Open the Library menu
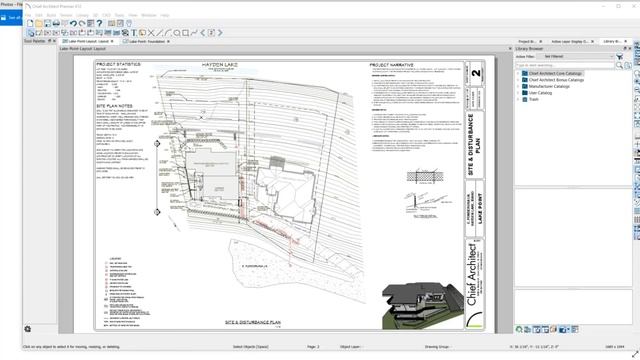The width and height of the screenshot is (640, 360). point(82,15)
